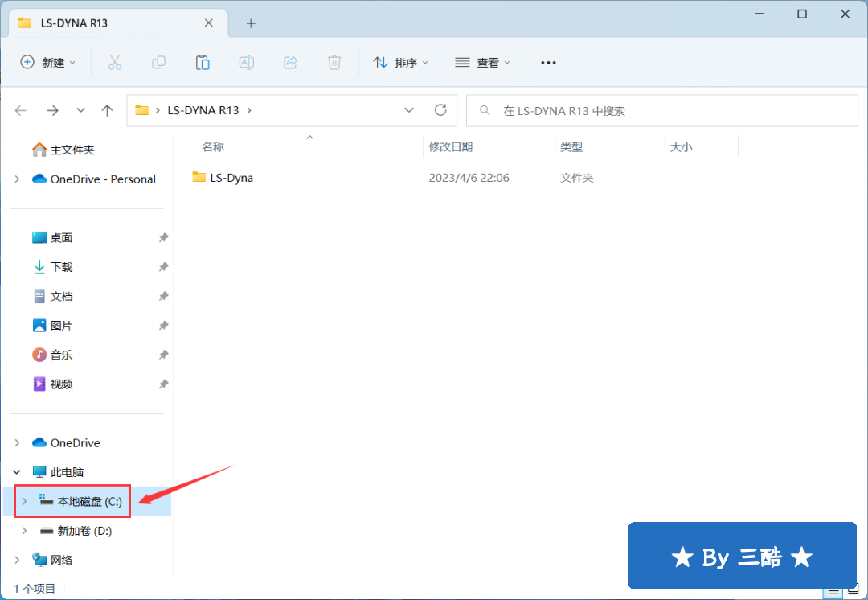868x600 pixels.
Task: Click the Copy icon in toolbar
Action: tap(159, 63)
